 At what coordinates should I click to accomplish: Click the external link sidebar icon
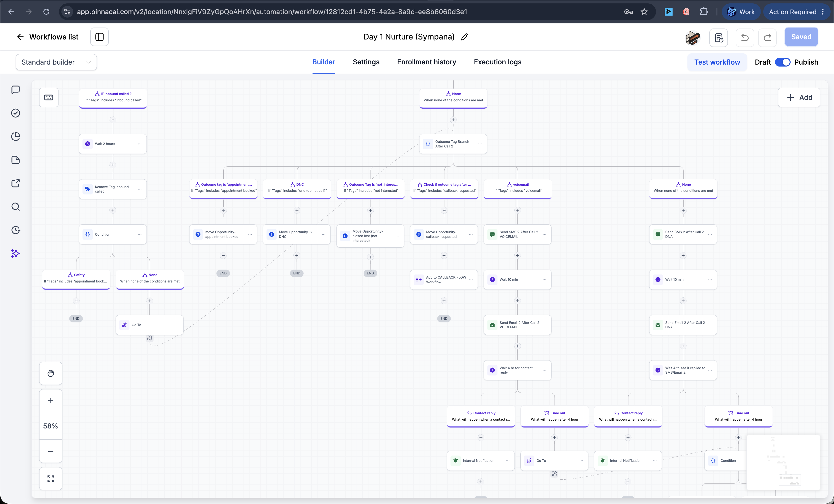coord(16,183)
